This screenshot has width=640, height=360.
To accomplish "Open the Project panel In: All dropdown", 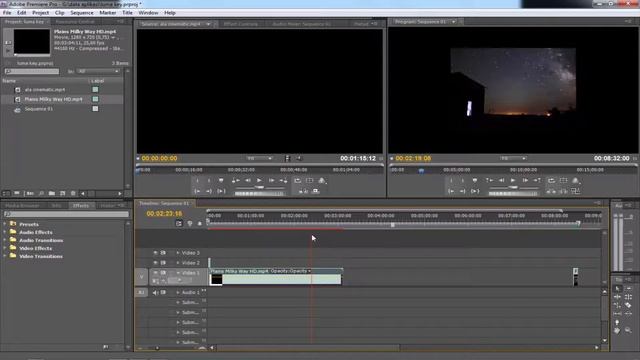I will (x=98, y=71).
